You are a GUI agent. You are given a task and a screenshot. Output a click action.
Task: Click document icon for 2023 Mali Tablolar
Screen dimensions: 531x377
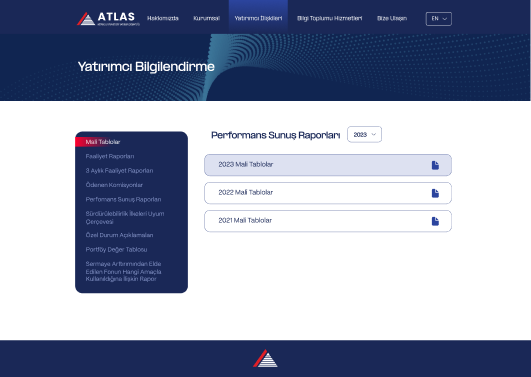pos(435,165)
